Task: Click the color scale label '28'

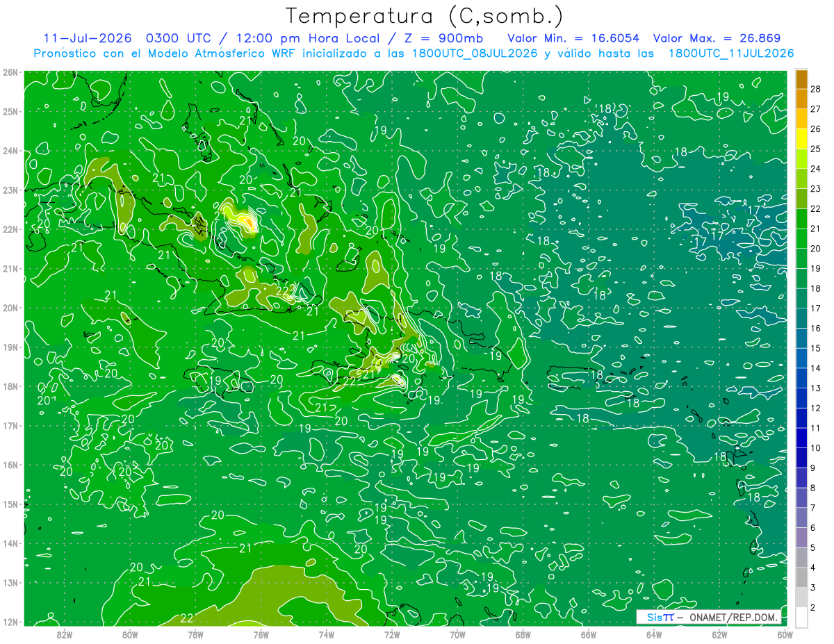Action: click(x=816, y=89)
